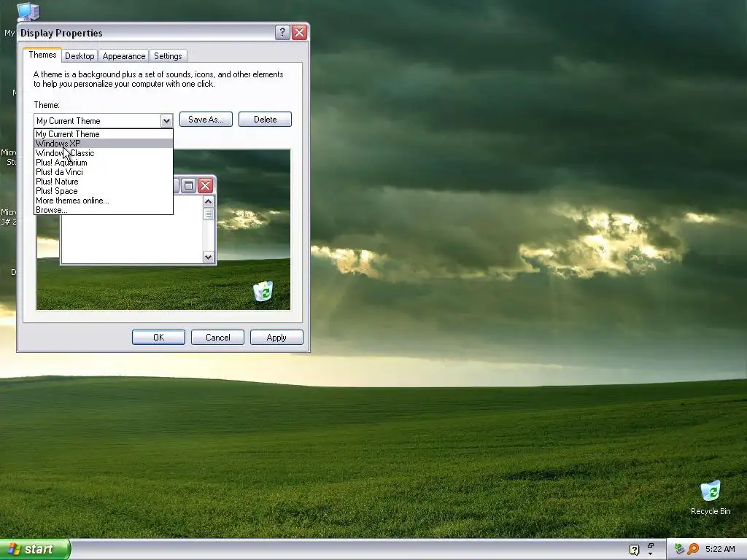This screenshot has width=747, height=560.
Task: Click the Display Properties help question-mark button
Action: (x=282, y=32)
